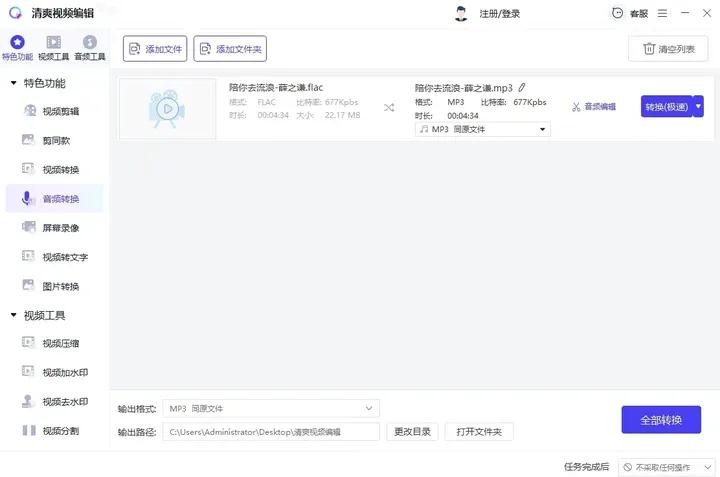Click the shuffle arrows conversion icon
This screenshot has width=720, height=477.
[x=389, y=107]
